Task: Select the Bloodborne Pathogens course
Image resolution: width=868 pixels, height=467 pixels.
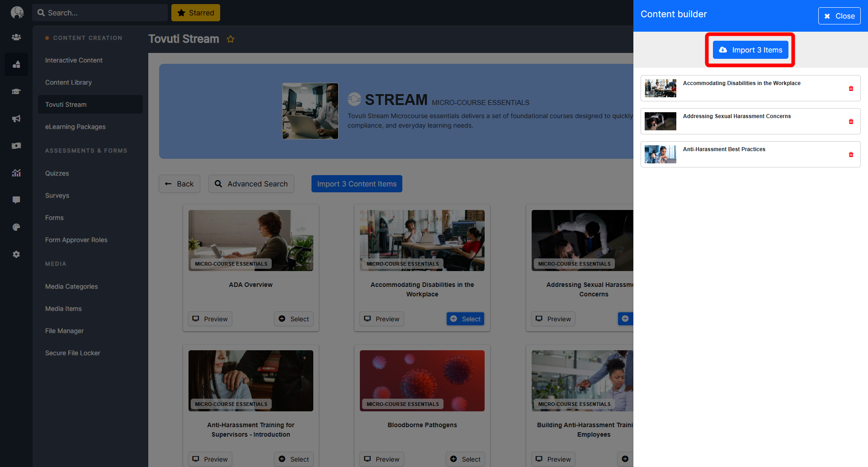Action: 465,459
